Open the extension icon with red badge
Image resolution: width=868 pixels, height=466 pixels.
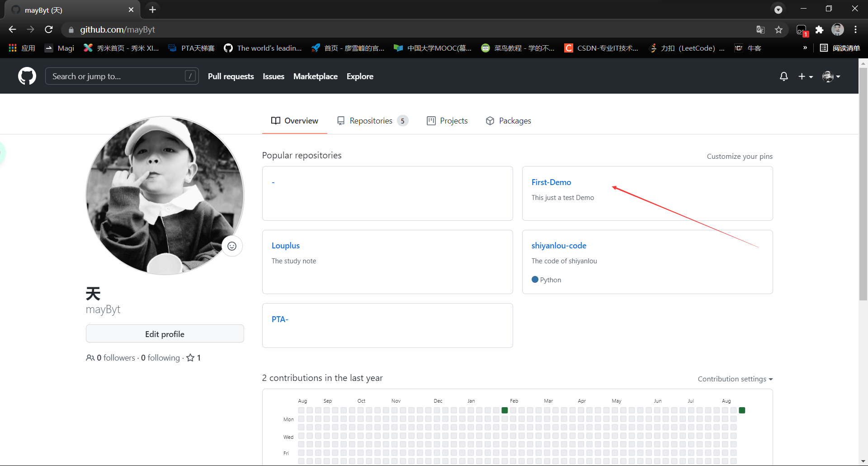(x=802, y=30)
